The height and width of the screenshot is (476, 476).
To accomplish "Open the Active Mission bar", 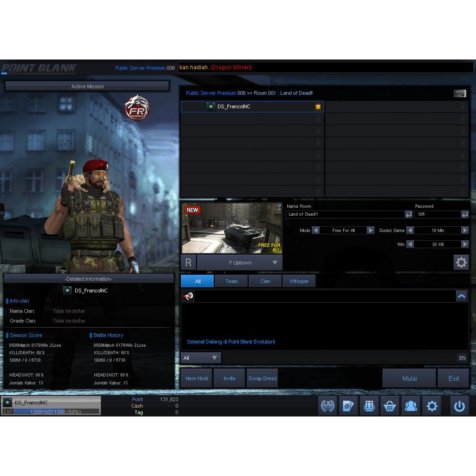I will [x=87, y=86].
